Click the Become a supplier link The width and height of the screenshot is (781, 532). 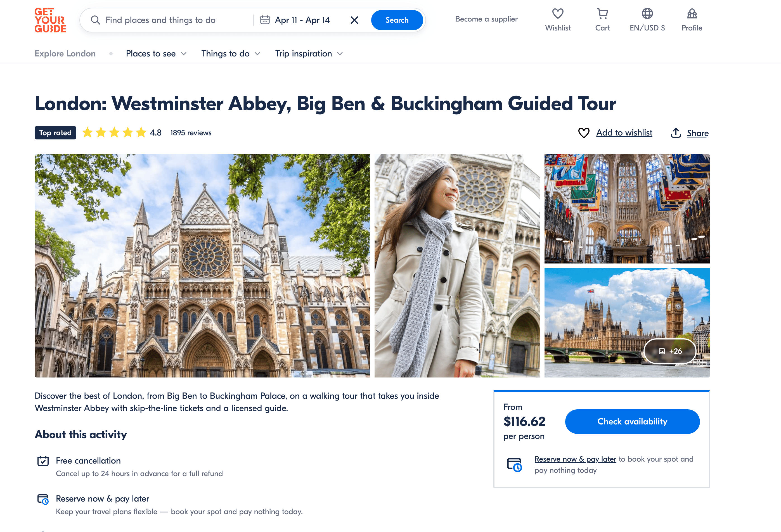486,19
